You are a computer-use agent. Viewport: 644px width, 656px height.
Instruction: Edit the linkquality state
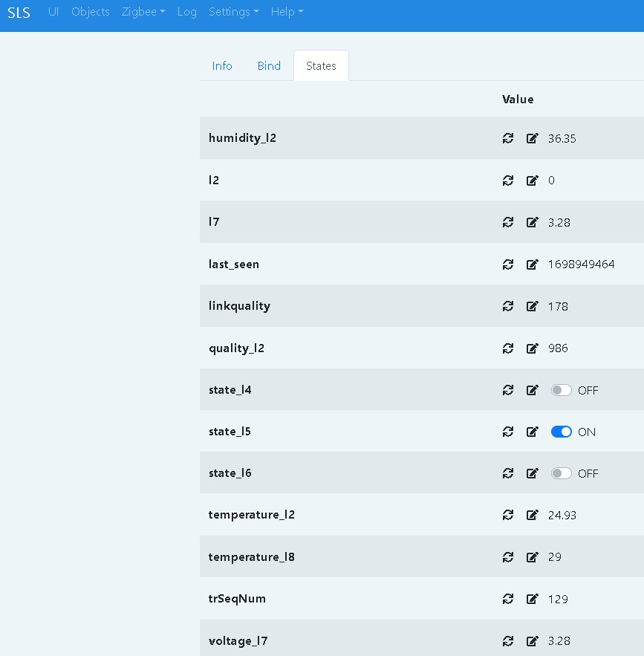[532, 306]
